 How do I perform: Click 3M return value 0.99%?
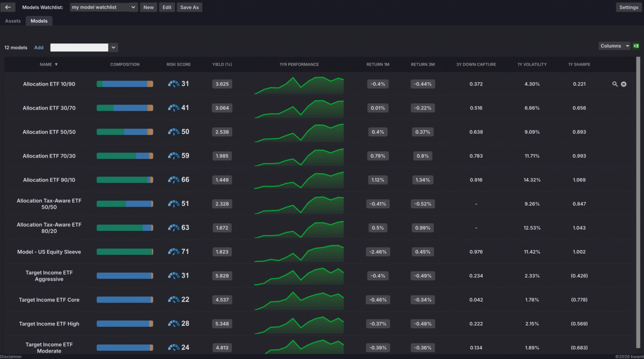coord(423,228)
